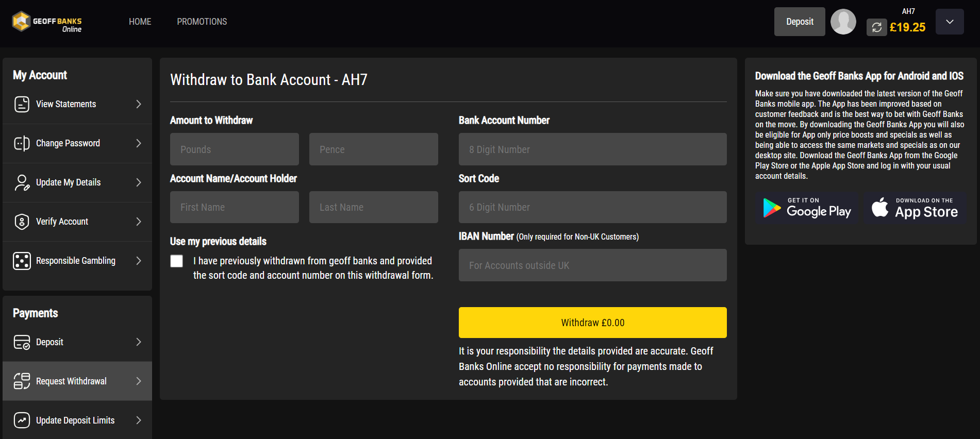Open the Apple App Store badge
The height and width of the screenshot is (439, 980).
click(x=915, y=208)
